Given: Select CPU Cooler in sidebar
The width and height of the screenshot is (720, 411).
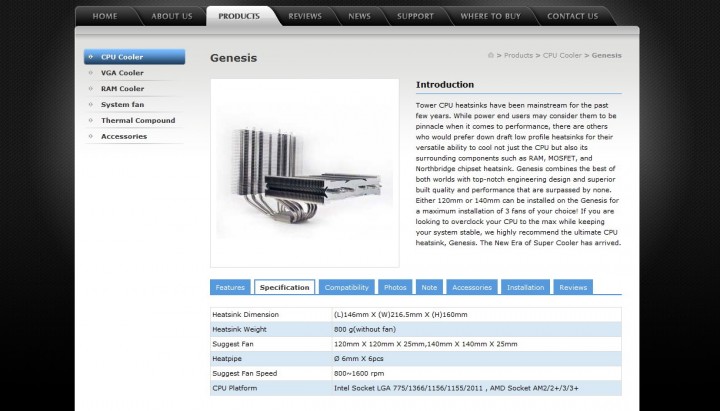Looking at the screenshot, I should [x=135, y=57].
